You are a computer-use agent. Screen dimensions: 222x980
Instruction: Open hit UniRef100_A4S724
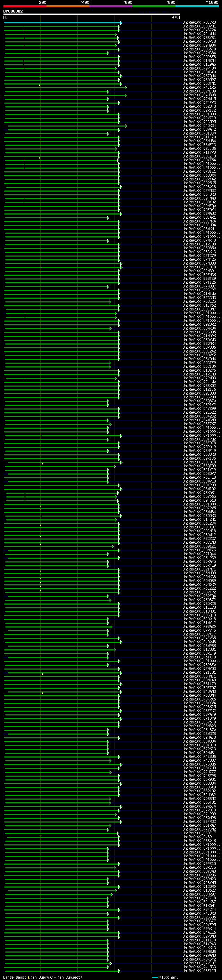click(199, 31)
